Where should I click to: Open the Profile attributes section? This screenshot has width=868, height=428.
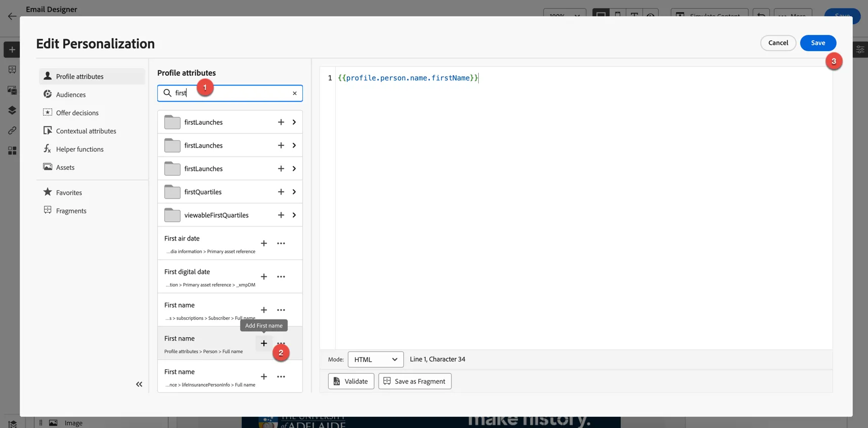(x=92, y=76)
